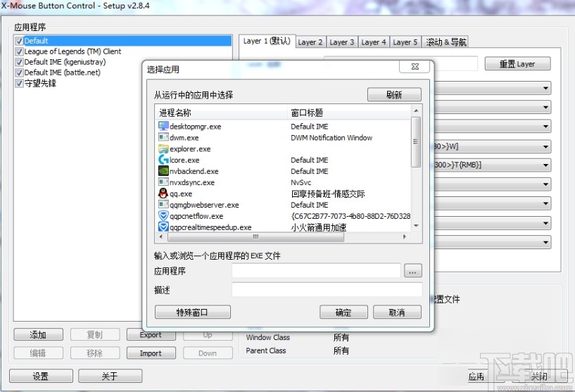Uncheck the Default profile checkbox

point(20,41)
